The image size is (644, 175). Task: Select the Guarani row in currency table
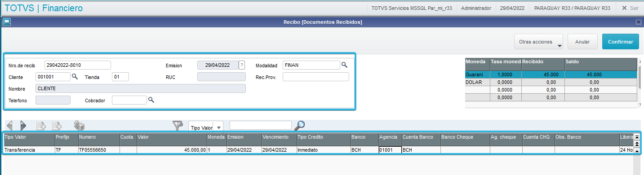coord(551,75)
